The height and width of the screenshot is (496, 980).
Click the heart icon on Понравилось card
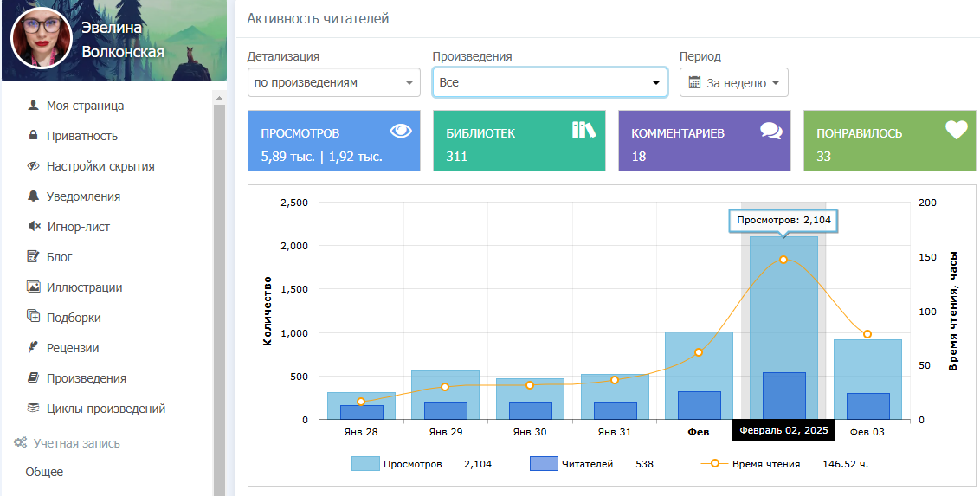956,130
